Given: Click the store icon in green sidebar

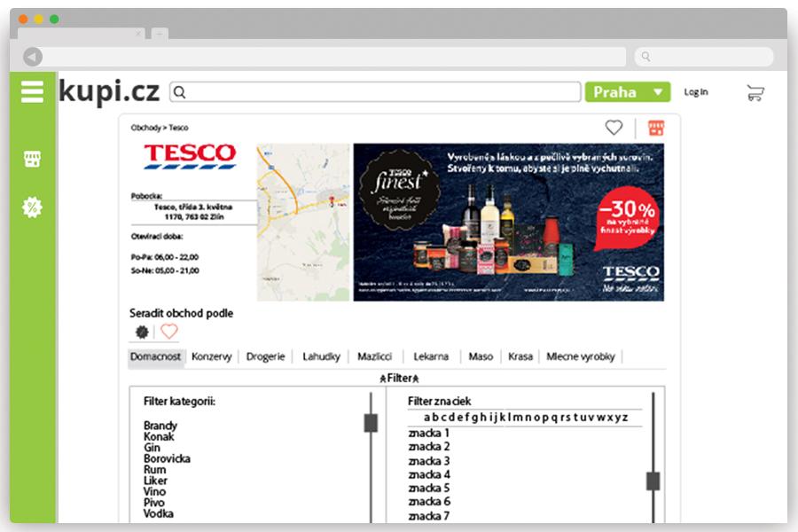Looking at the screenshot, I should point(32,160).
